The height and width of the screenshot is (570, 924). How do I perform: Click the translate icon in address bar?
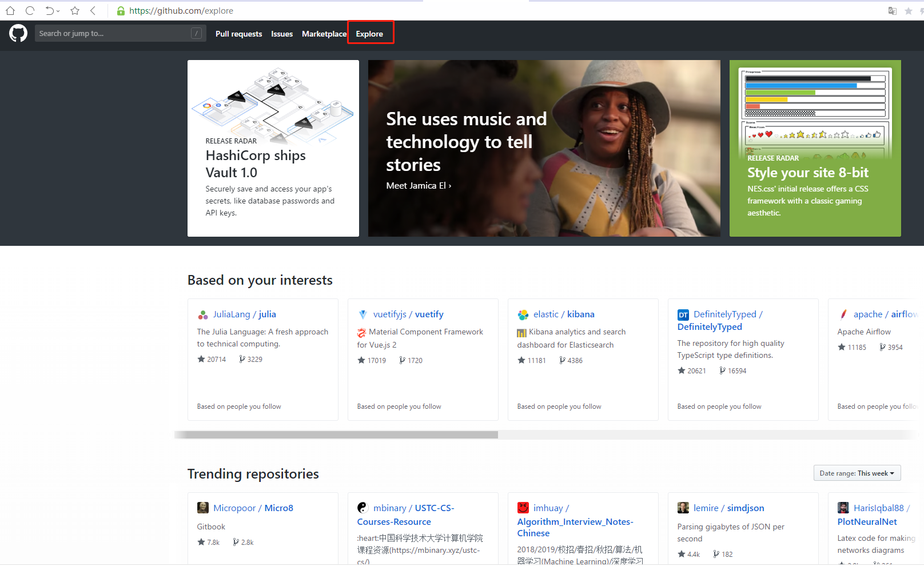[x=892, y=11]
